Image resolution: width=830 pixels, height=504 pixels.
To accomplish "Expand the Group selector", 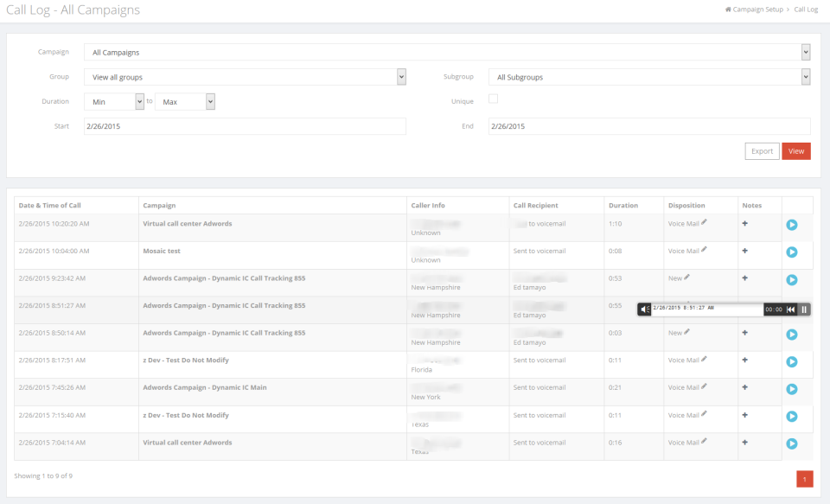I will click(245, 77).
